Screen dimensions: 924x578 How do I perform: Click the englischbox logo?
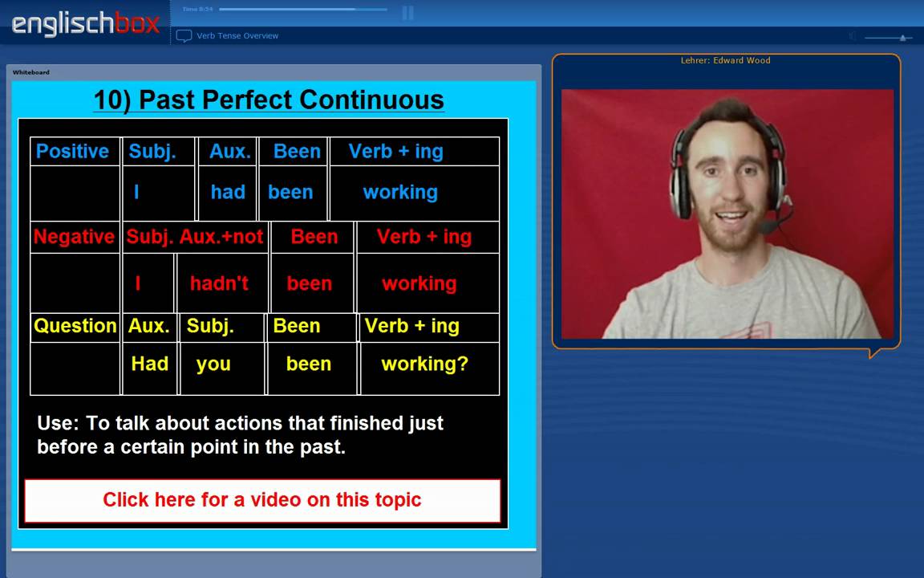[86, 23]
